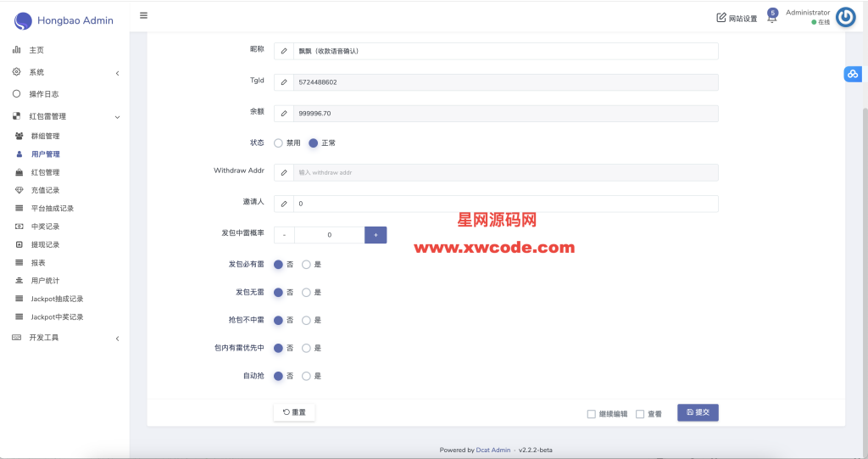Set 发包必有雷 to 是
This screenshot has height=459, width=868.
pyautogui.click(x=307, y=265)
